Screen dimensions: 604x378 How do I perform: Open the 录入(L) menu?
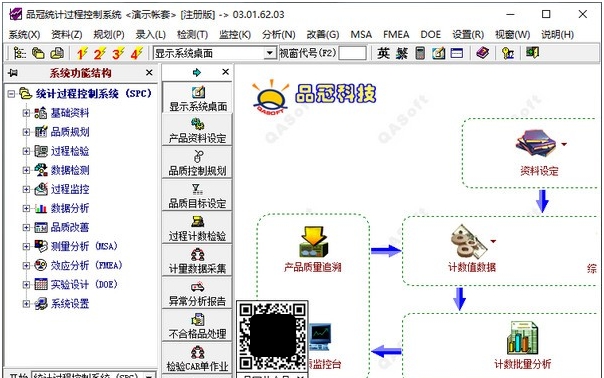(151, 35)
